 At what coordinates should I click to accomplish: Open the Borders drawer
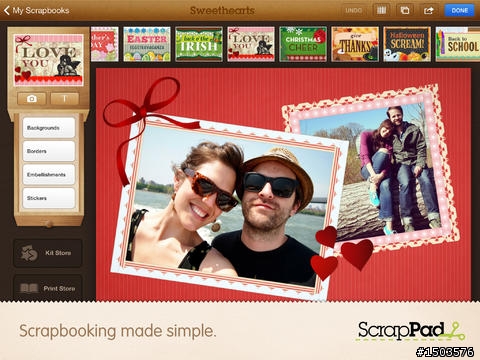(49, 151)
